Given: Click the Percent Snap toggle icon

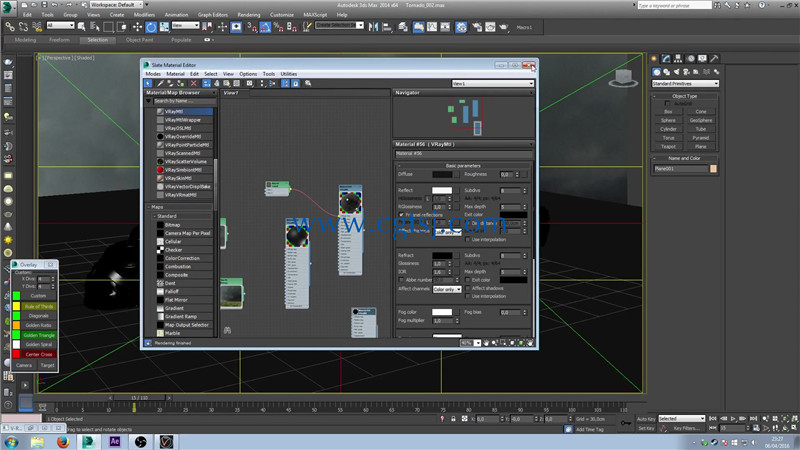Looking at the screenshot, I should pyautogui.click(x=279, y=27).
